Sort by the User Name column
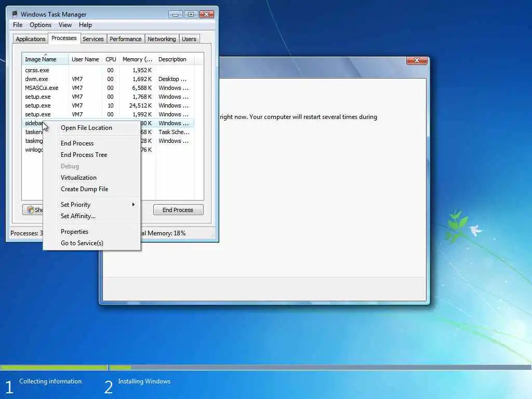Screen dimensions: 532x399 point(86,59)
